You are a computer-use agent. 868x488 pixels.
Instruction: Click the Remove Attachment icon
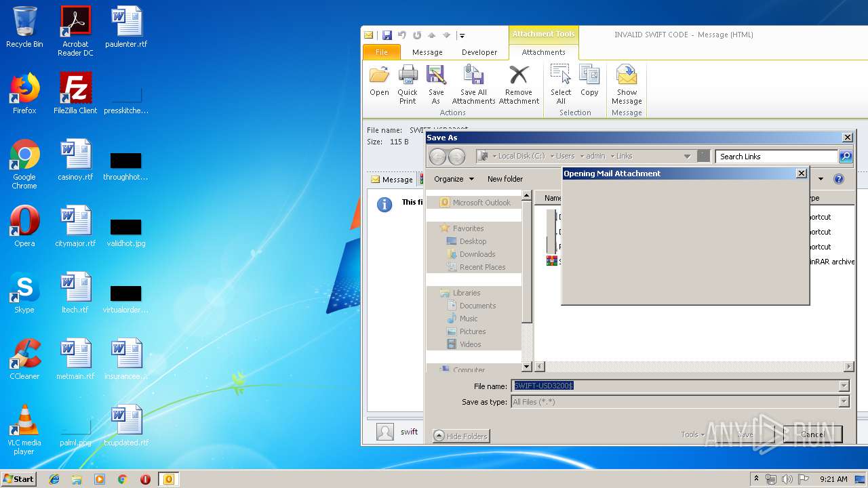point(519,85)
